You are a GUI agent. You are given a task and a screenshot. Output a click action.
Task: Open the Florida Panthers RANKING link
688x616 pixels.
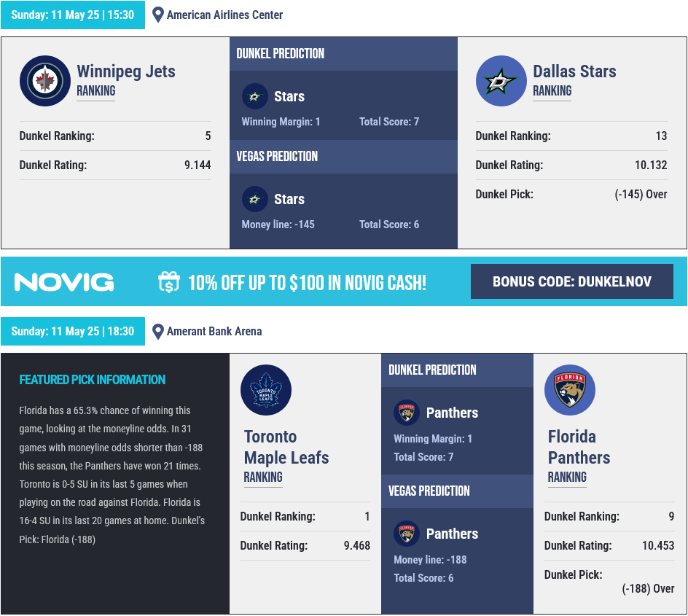(x=567, y=477)
